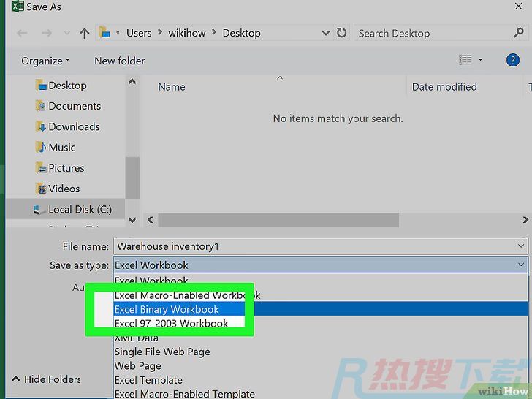Open the Organize menu
This screenshot has width=532, height=399.
pos(45,61)
